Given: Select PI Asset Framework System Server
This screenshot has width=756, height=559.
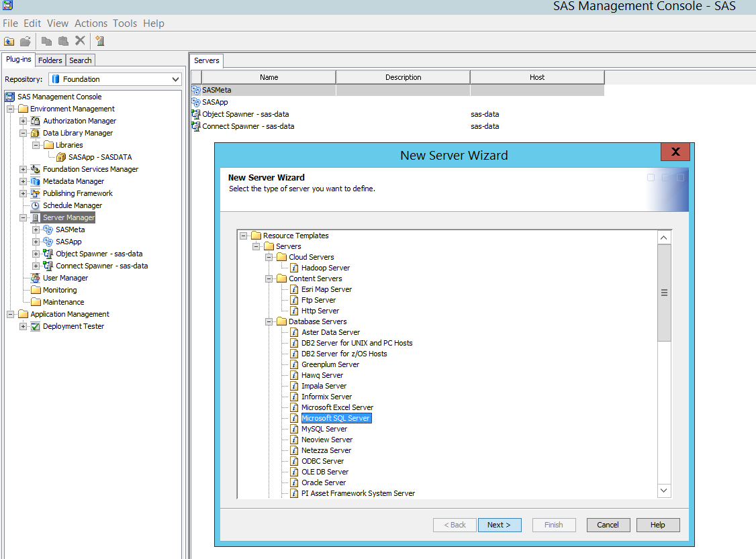Looking at the screenshot, I should pos(359,493).
